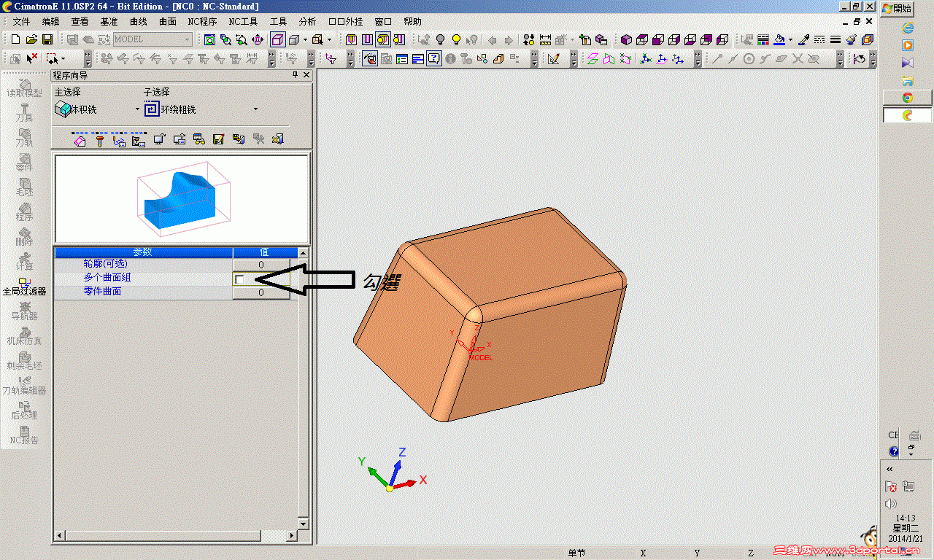
Task: Open the 帮助 menu
Action: 413,22
